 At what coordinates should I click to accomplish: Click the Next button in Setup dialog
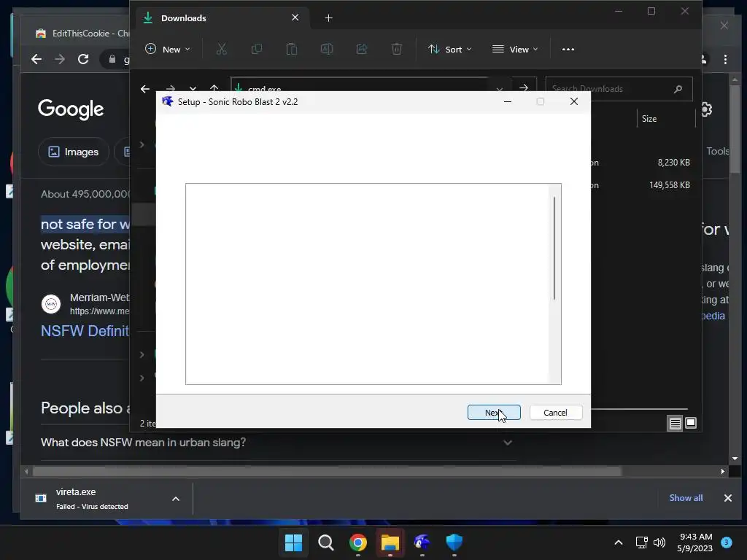(x=494, y=413)
